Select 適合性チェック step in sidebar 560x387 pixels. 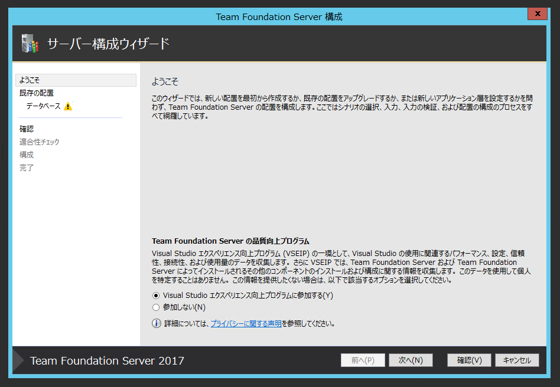click(39, 142)
